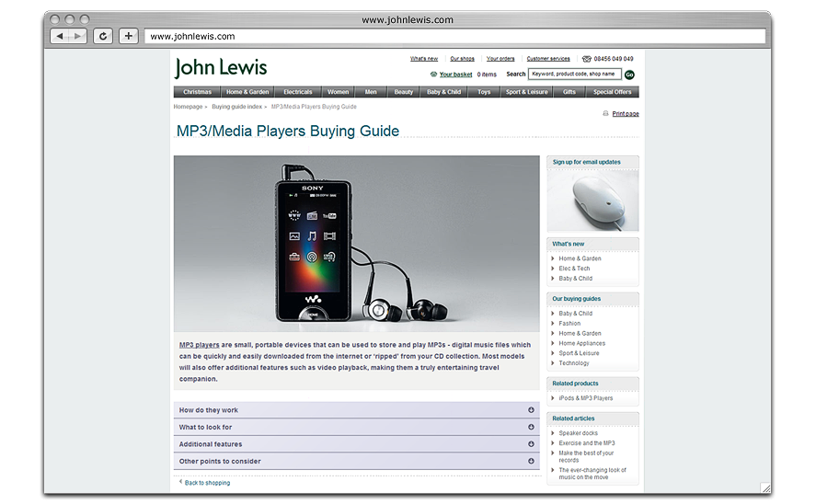This screenshot has width=816, height=504.
Task: Click the browser reload button
Action: 103,36
